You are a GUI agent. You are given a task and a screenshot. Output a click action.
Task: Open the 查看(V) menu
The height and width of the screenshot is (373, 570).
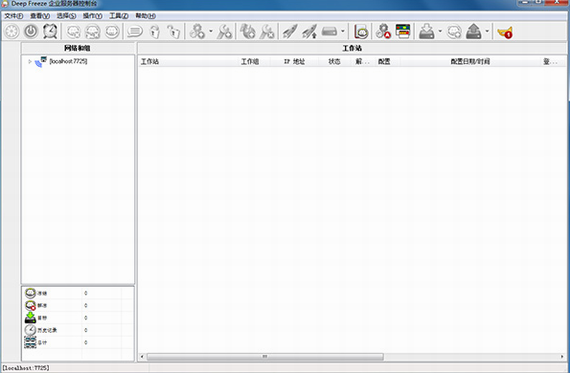[40, 16]
